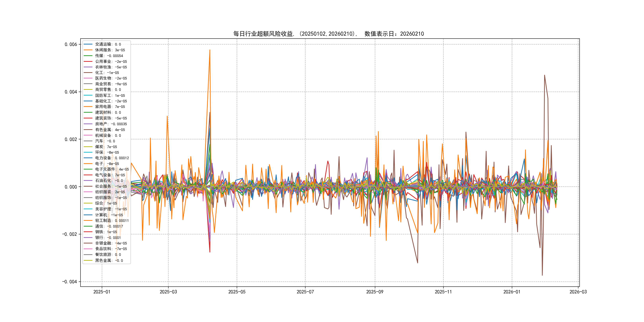Click the 2025-05 x-axis tick label
Screen dimensions: 644x322
point(237,292)
